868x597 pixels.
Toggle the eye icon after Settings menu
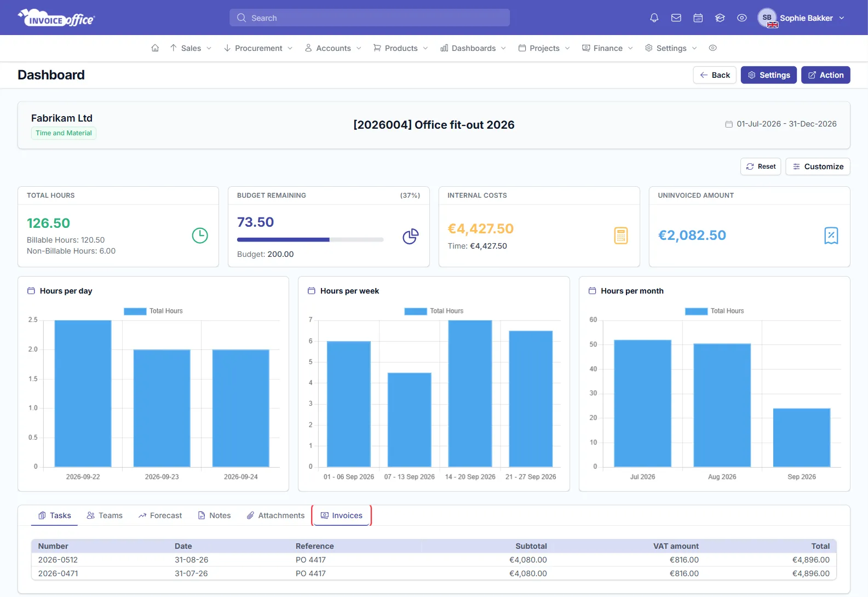[x=712, y=48]
